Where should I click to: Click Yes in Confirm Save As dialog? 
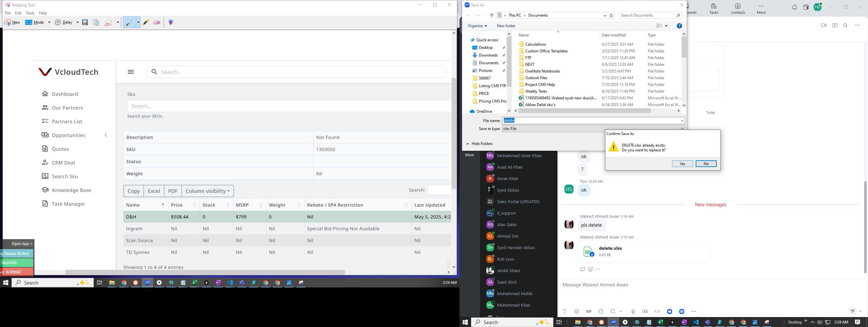682,163
